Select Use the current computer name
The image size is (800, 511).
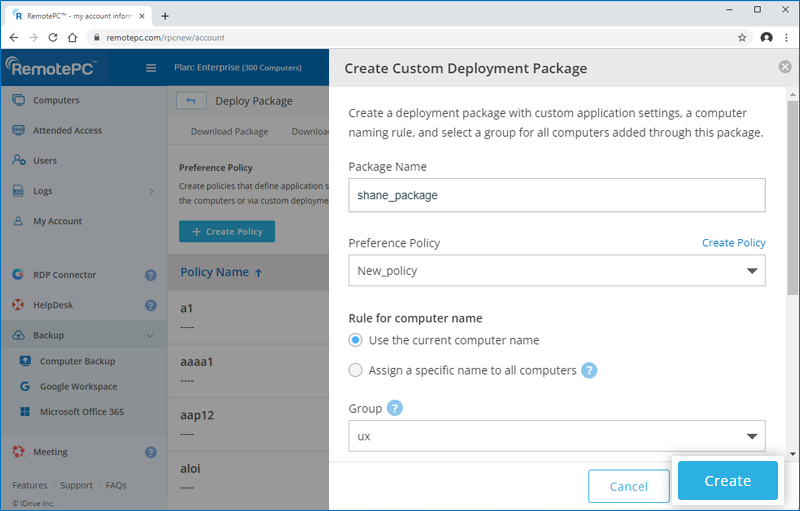point(356,340)
